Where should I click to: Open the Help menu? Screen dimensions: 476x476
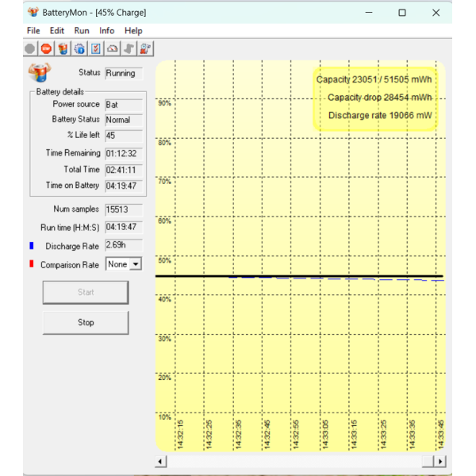pyautogui.click(x=133, y=31)
